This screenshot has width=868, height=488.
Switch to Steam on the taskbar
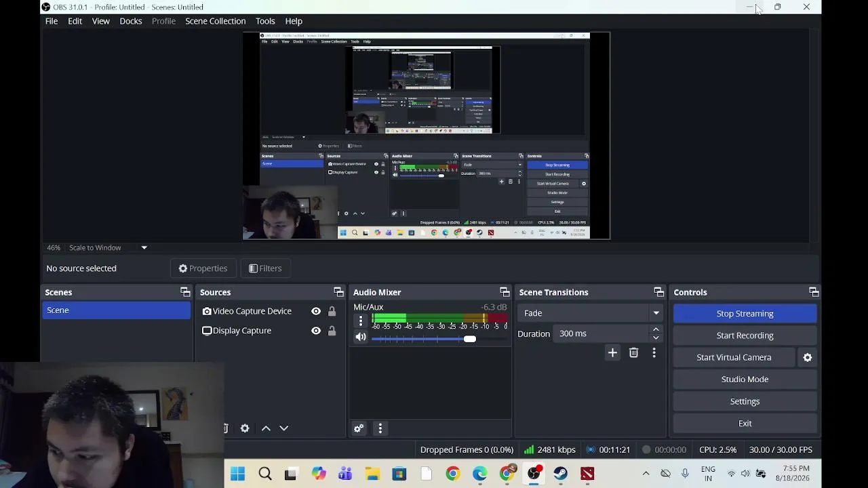tap(561, 474)
